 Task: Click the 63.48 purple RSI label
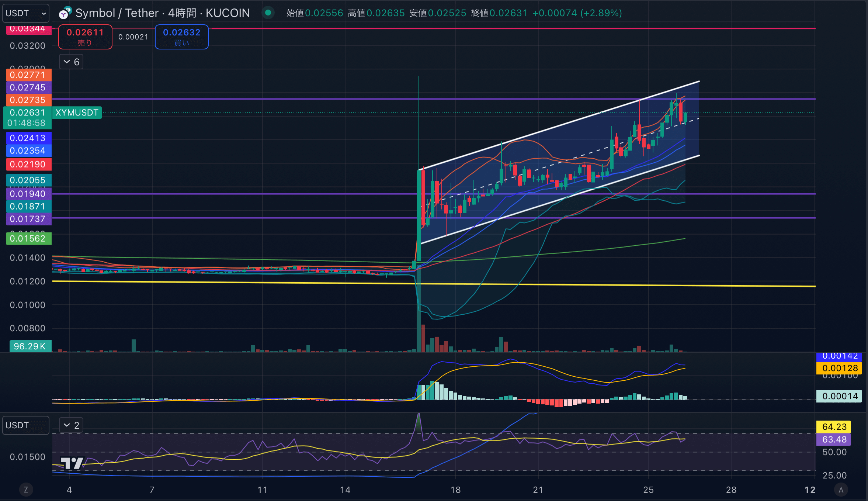coord(833,439)
